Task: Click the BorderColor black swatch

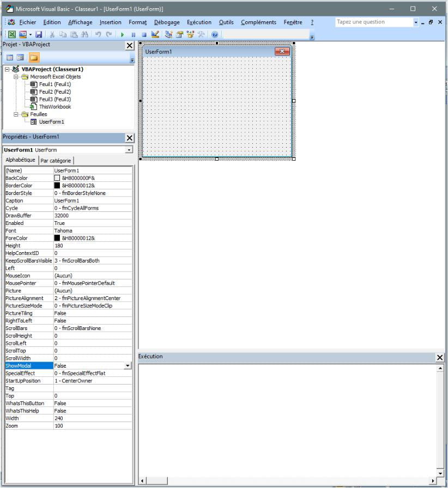Action: [x=57, y=186]
